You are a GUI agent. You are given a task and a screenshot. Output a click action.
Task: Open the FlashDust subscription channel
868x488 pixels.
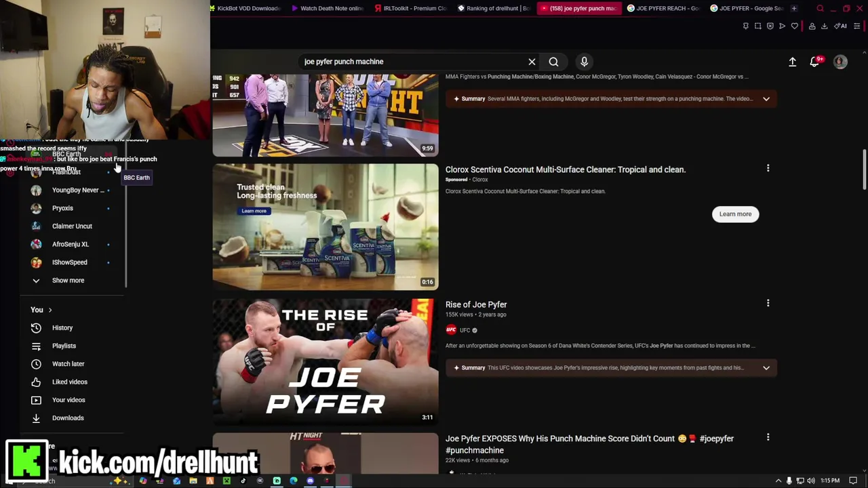point(66,173)
